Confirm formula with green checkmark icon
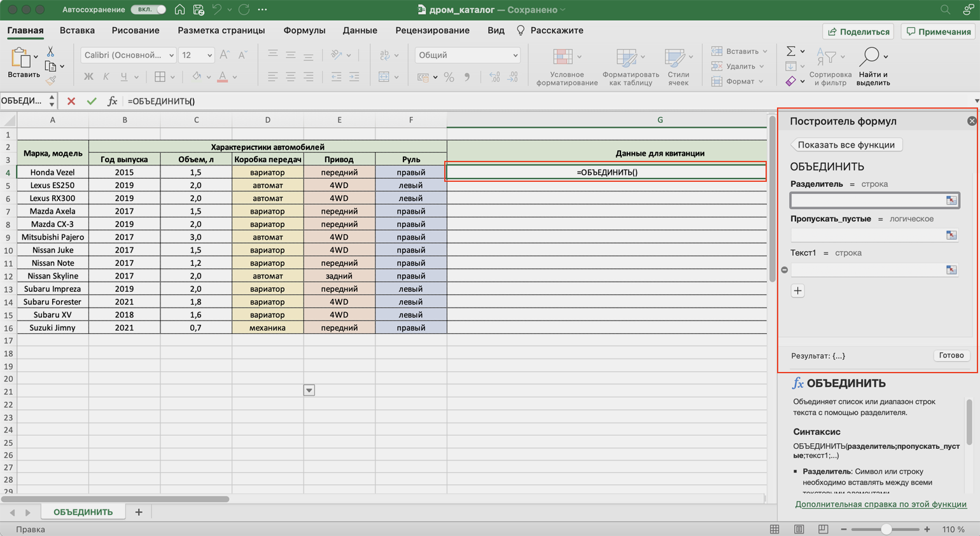The height and width of the screenshot is (536, 980). pos(92,101)
